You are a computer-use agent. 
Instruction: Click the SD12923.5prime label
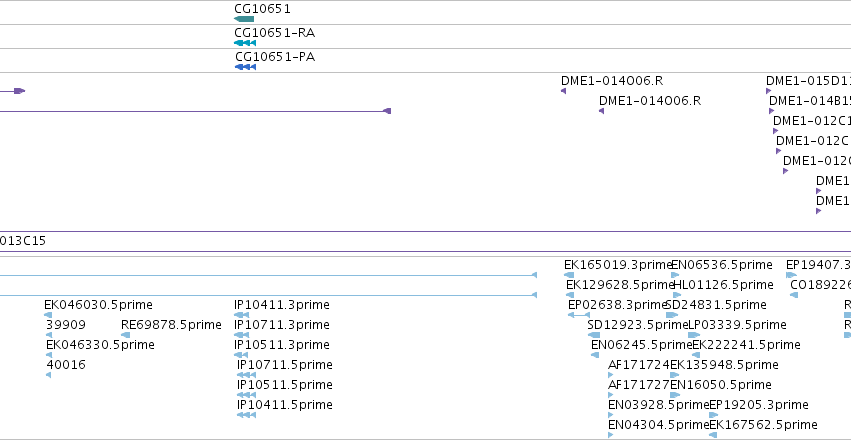[638, 325]
